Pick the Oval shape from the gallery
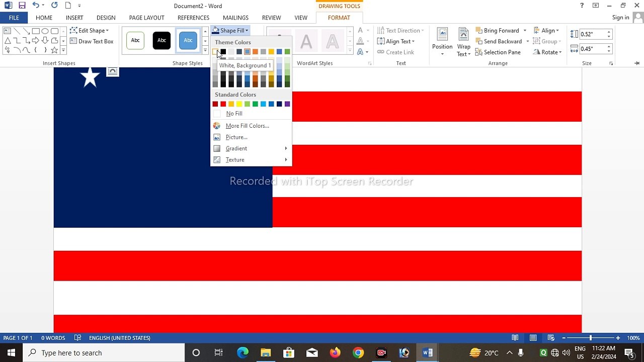 click(x=45, y=31)
